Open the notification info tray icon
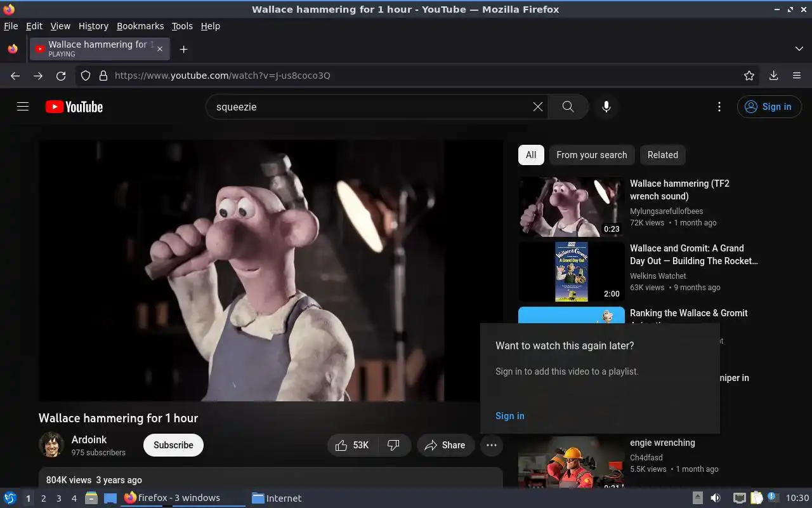 click(773, 497)
